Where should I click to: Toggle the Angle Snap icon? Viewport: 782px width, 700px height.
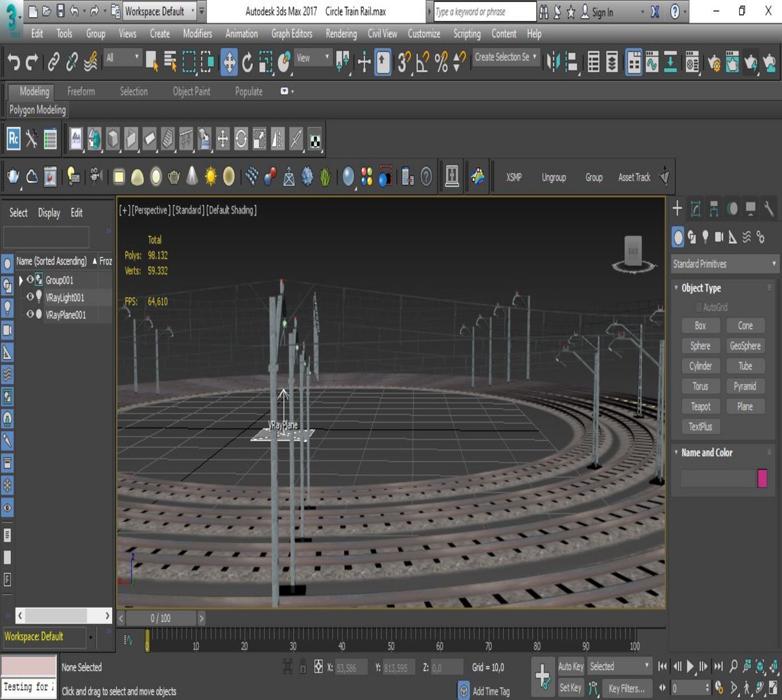pos(423,62)
